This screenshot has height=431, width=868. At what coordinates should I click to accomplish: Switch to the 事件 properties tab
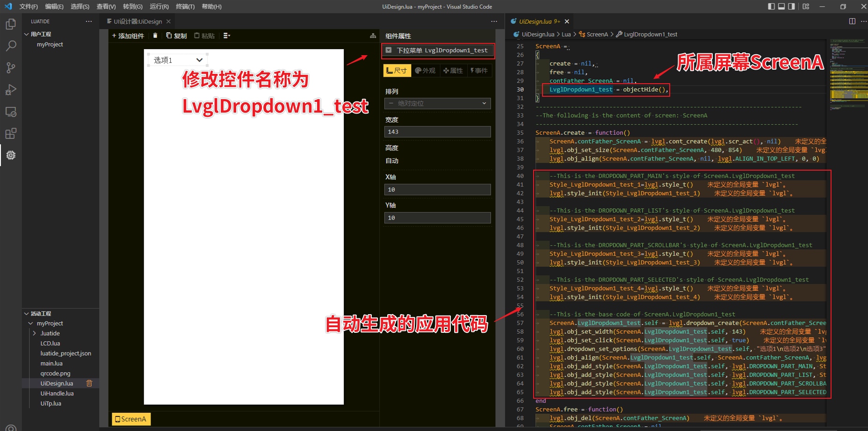pyautogui.click(x=479, y=70)
